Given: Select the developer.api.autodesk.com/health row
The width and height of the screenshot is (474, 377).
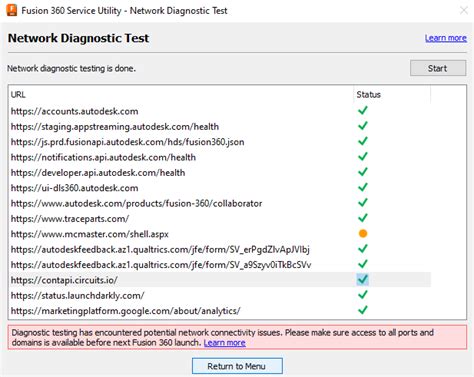Looking at the screenshot, I should tap(220, 173).
